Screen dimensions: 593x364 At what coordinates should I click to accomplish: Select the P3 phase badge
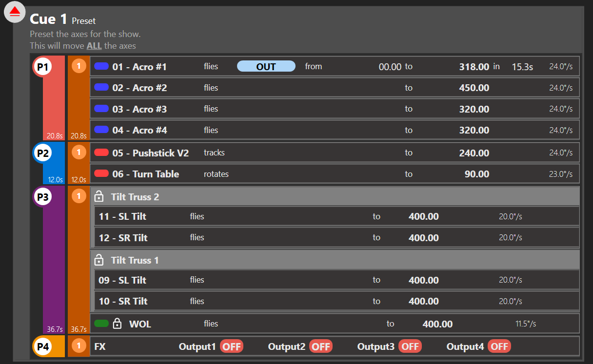[42, 197]
